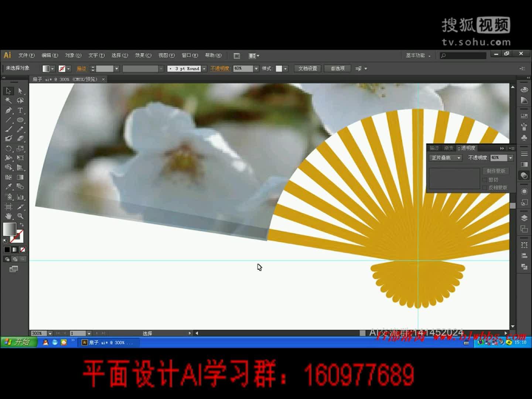Check the 反相蒙版 option

point(484,187)
